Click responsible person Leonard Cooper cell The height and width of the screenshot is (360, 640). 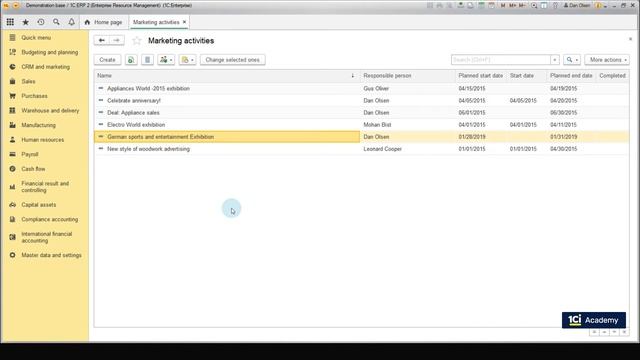pos(408,149)
